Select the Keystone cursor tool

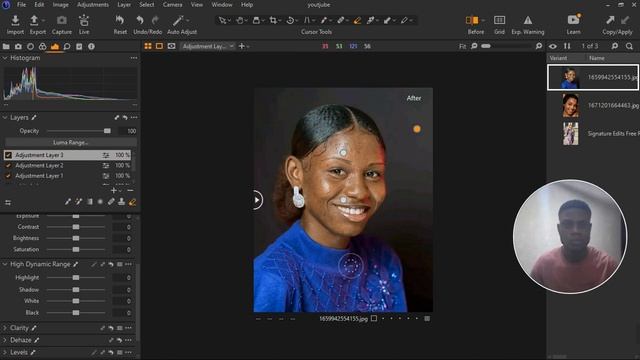click(x=307, y=20)
